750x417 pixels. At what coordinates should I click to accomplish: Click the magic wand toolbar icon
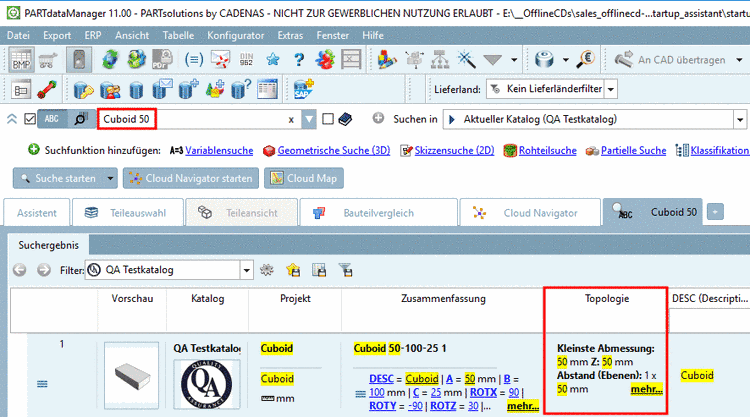click(x=466, y=60)
